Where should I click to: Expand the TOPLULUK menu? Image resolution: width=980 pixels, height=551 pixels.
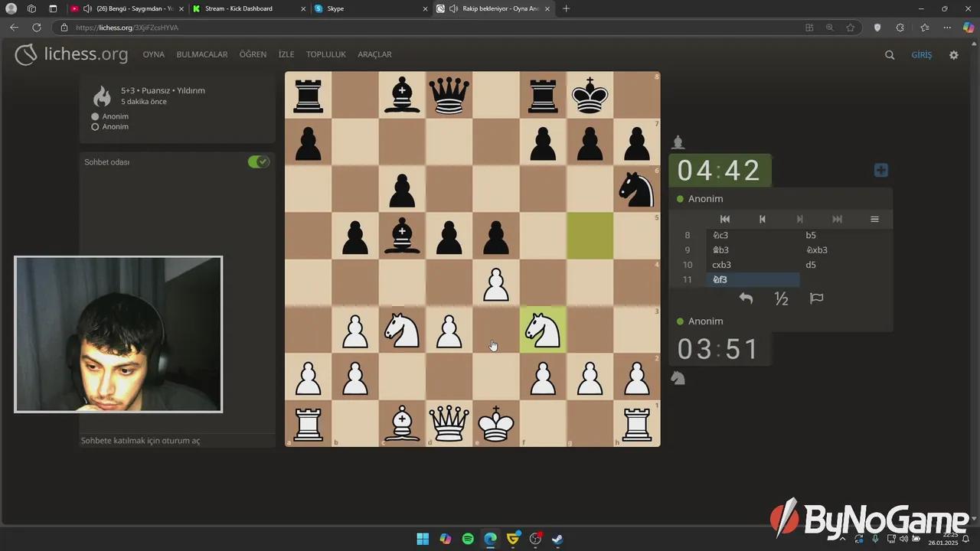[326, 55]
